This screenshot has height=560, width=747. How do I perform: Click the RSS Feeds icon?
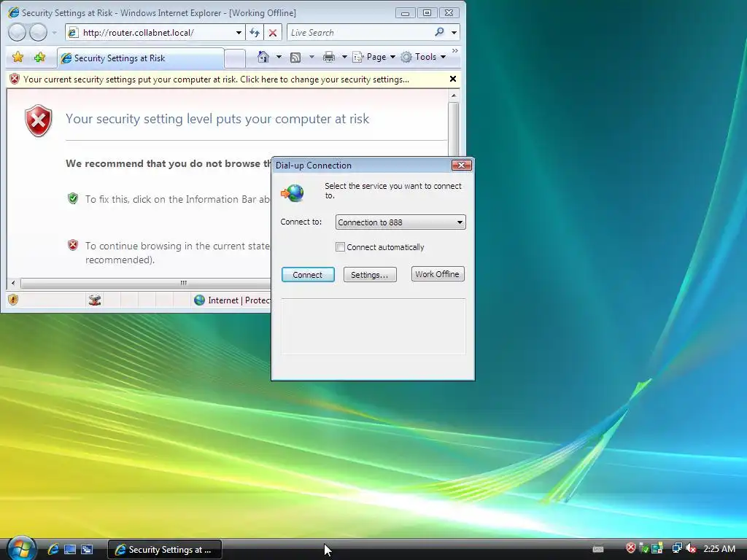pos(295,57)
